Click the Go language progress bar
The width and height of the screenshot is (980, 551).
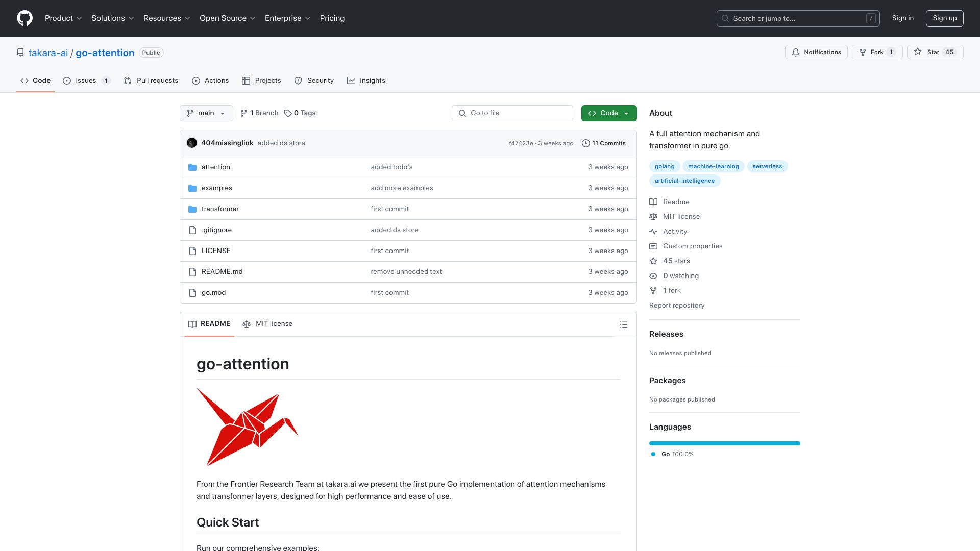tap(725, 443)
